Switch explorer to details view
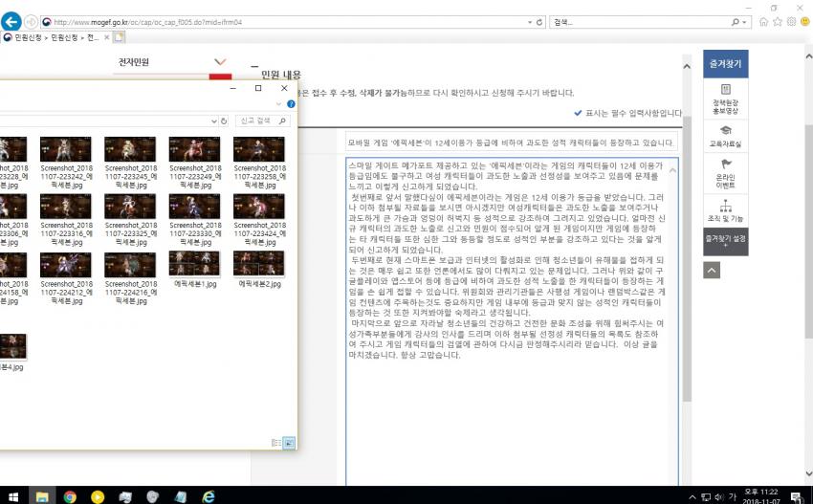This screenshot has height=504, width=813. click(276, 443)
